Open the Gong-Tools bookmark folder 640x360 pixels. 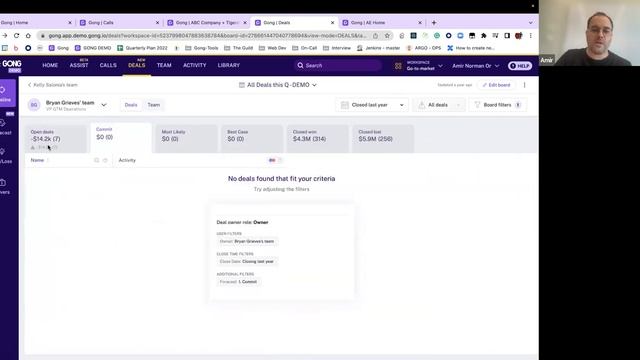(202, 48)
